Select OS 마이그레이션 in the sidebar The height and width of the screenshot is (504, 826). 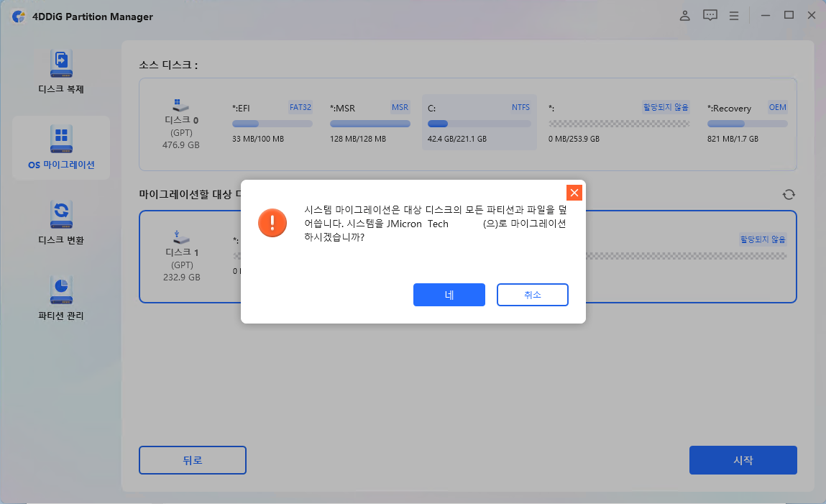(x=61, y=148)
